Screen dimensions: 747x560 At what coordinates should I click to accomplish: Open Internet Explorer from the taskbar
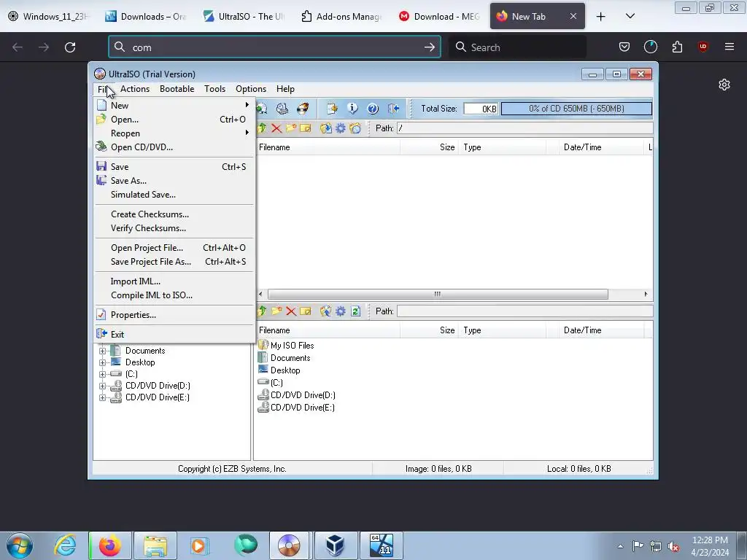coord(65,545)
